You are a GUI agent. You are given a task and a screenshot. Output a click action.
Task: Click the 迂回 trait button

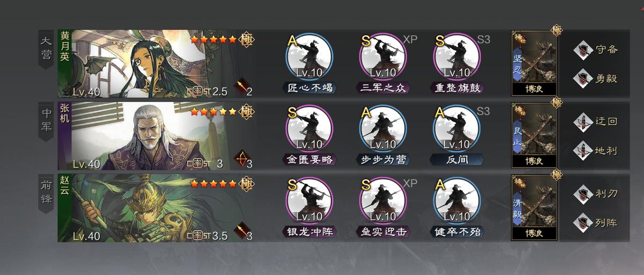click(x=596, y=121)
